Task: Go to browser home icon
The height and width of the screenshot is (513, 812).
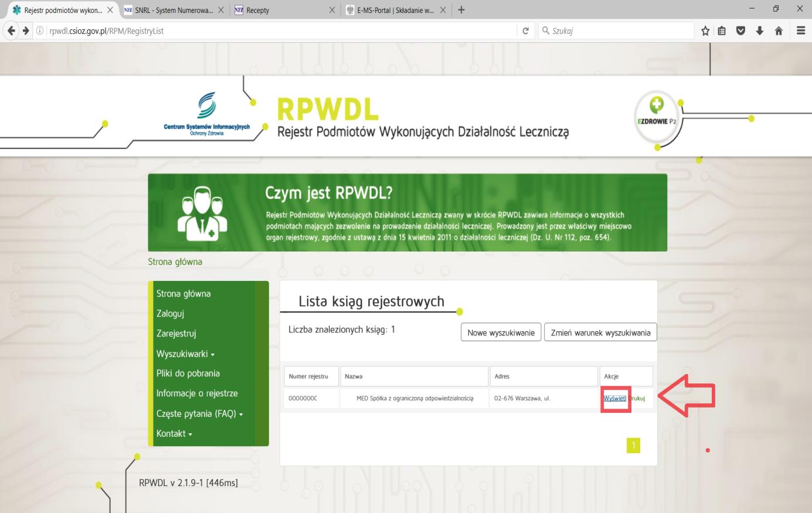Action: [779, 30]
